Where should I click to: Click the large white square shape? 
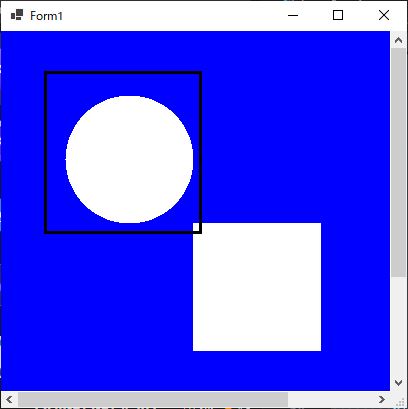pos(257,287)
